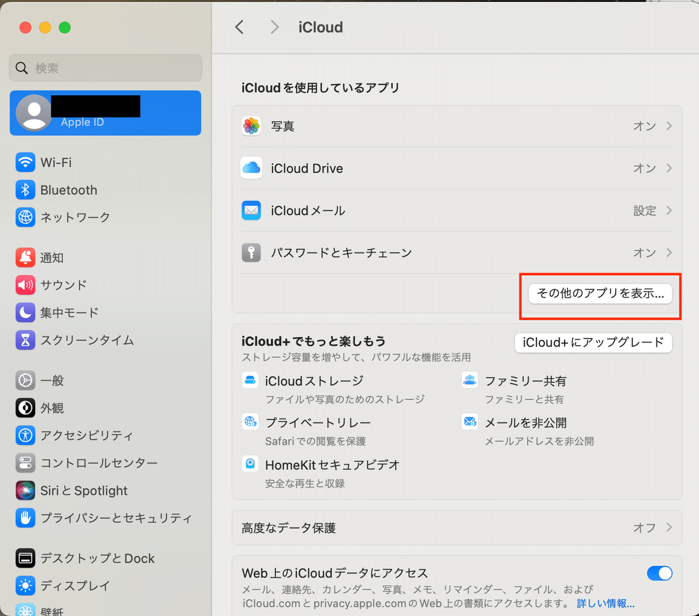
Task: Click the パスワードとキーチェーン key icon
Action: click(251, 252)
